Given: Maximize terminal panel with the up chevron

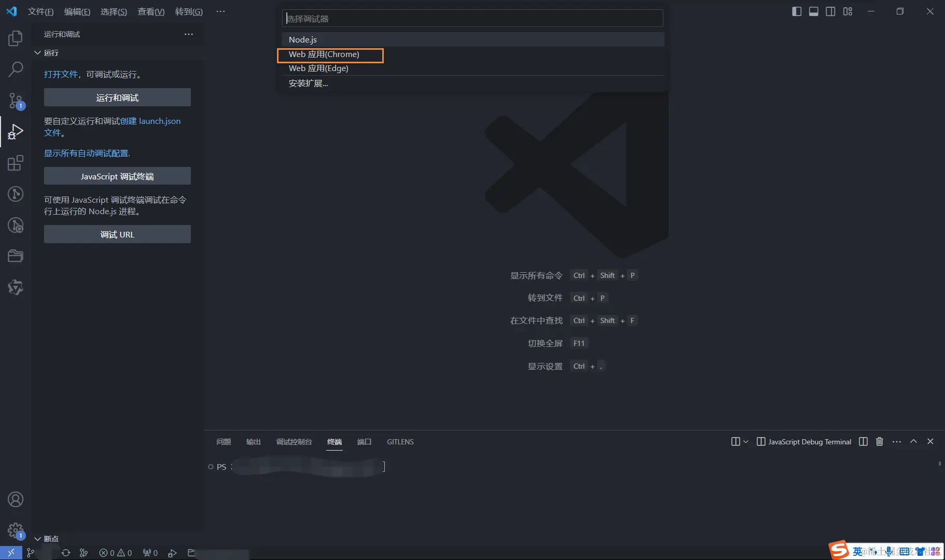Looking at the screenshot, I should pos(913,441).
